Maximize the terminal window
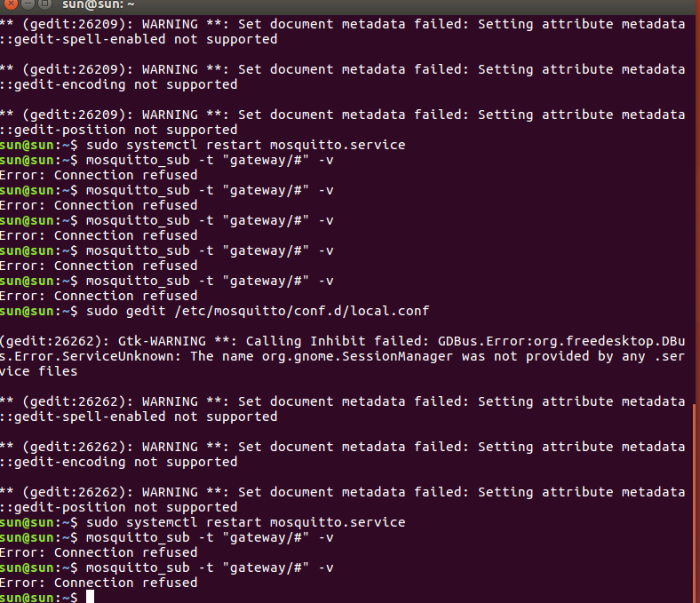 (44, 4)
